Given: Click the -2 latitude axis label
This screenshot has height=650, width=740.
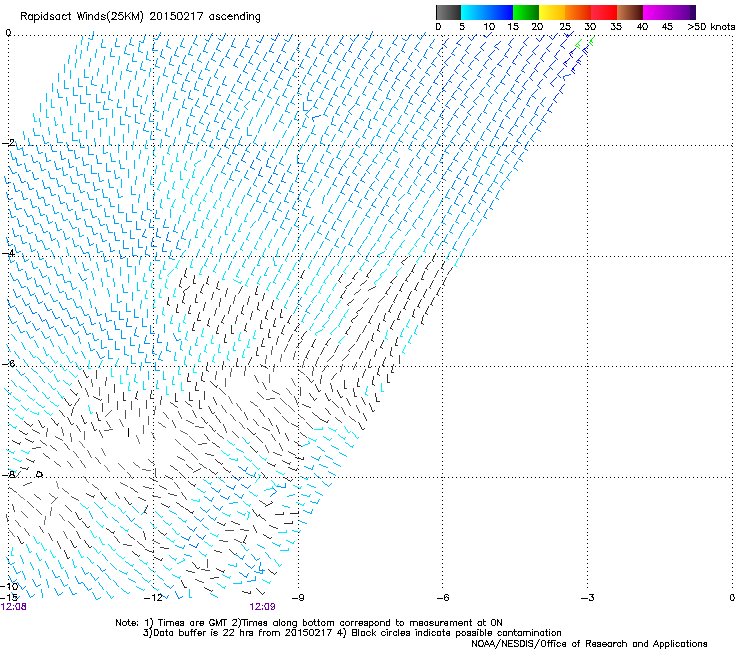Looking at the screenshot, I should (x=8, y=143).
